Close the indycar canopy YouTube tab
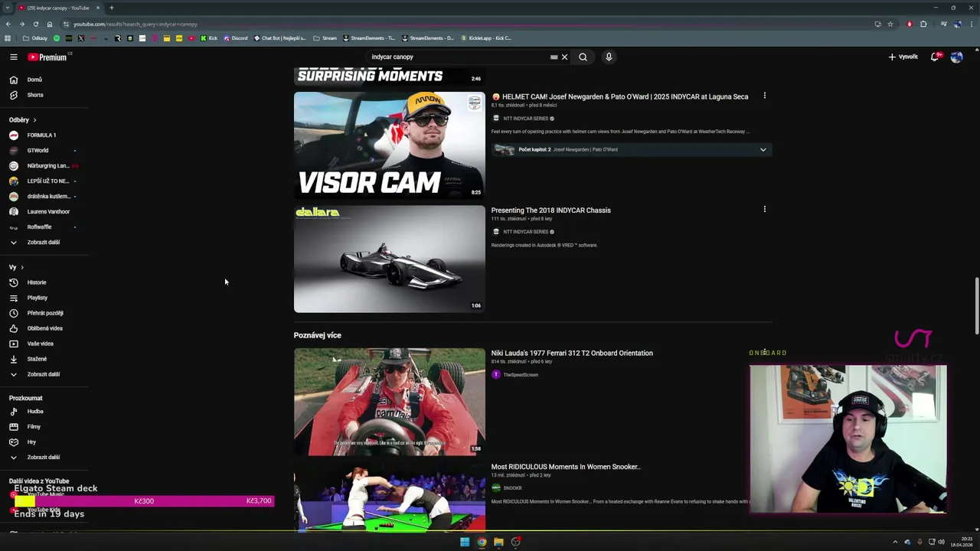This screenshot has width=980, height=551. (x=97, y=8)
